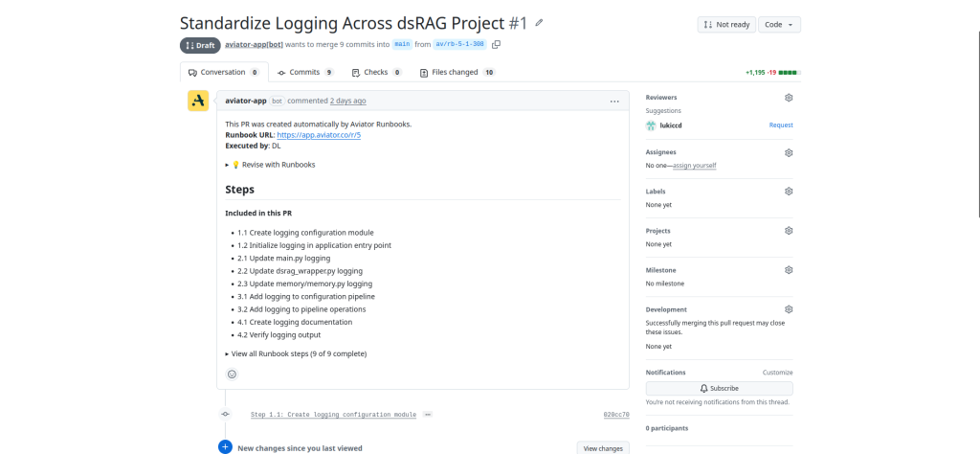Image resolution: width=980 pixels, height=454 pixels.
Task: Open Projects gear settings
Action: pos(789,231)
